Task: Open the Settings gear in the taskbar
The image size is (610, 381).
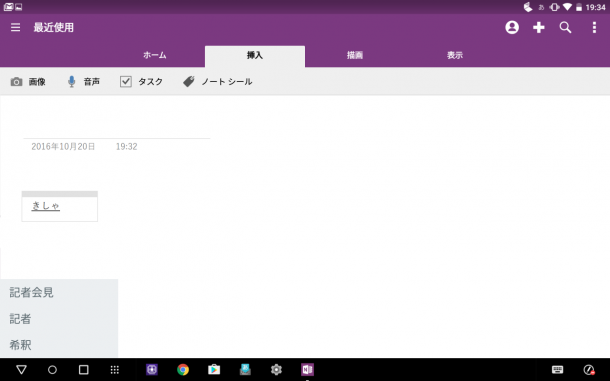Action: click(276, 370)
